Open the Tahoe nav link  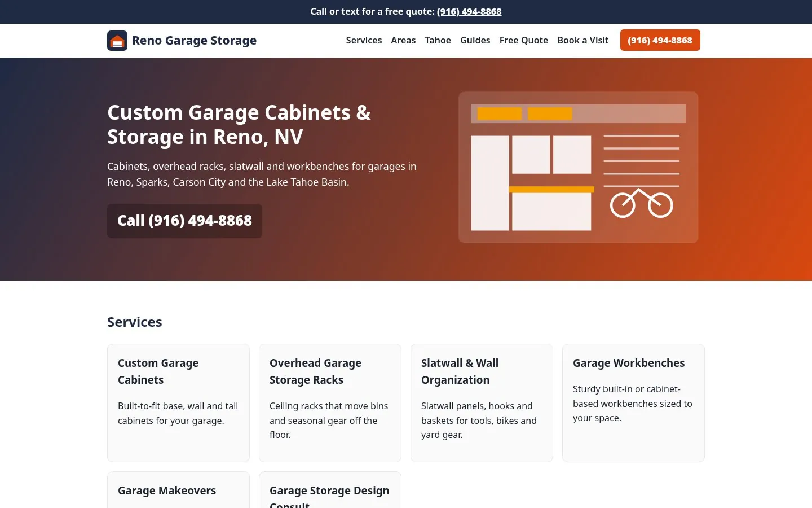click(x=438, y=40)
